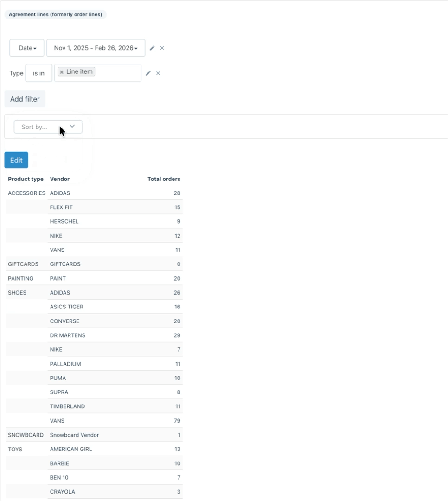Screen dimensions: 448x501
Task: Select the SHOES product type cell
Action: (17, 292)
